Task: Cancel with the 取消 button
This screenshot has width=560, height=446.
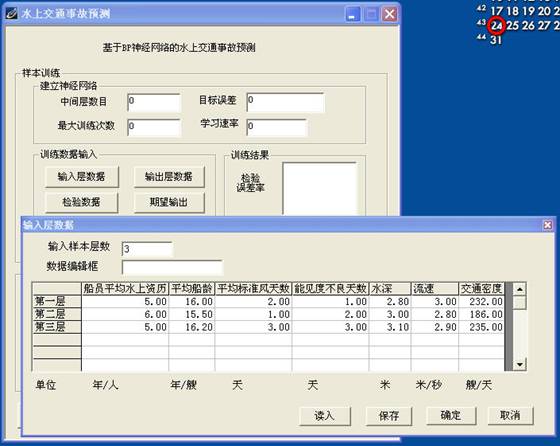Action: (510, 415)
